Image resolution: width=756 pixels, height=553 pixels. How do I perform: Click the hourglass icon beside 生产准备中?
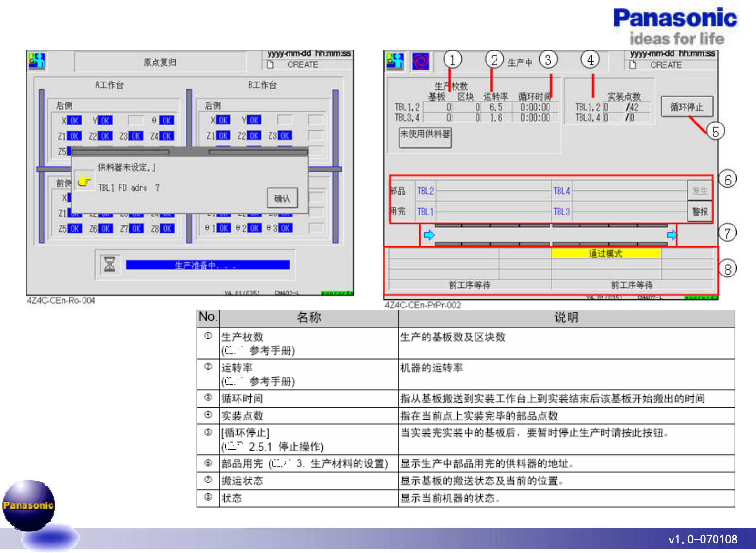click(x=110, y=264)
